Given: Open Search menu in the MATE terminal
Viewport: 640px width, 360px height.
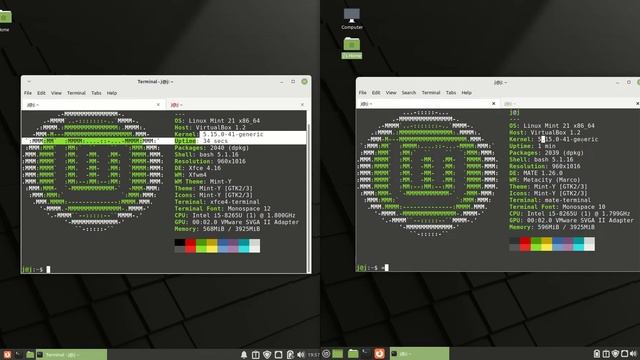Looking at the screenshot, I should [409, 93].
